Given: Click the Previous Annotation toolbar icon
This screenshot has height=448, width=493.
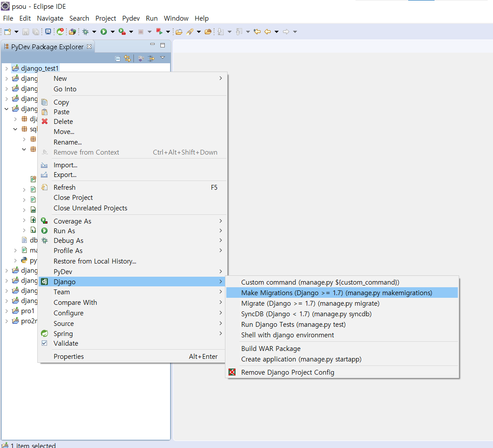Looking at the screenshot, I should coord(239,32).
